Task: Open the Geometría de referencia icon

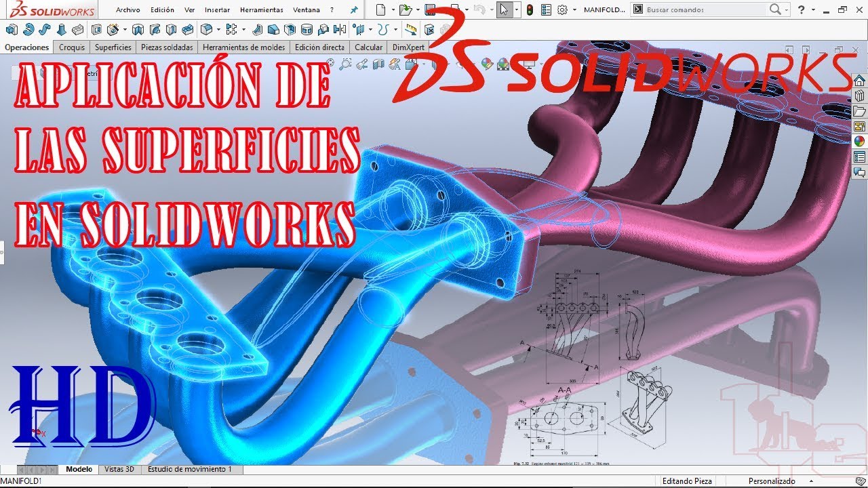Action: pos(359,30)
